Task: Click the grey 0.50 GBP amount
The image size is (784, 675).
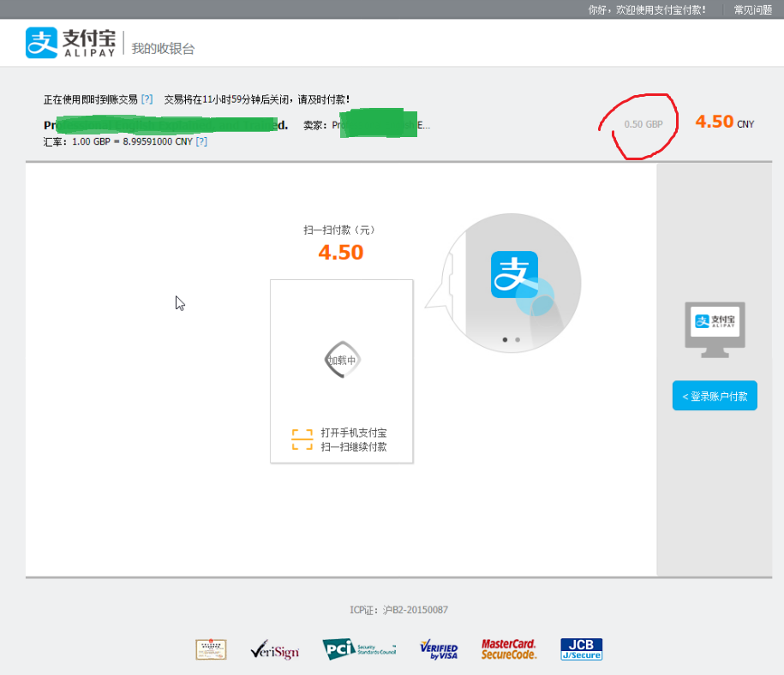Action: [x=643, y=124]
